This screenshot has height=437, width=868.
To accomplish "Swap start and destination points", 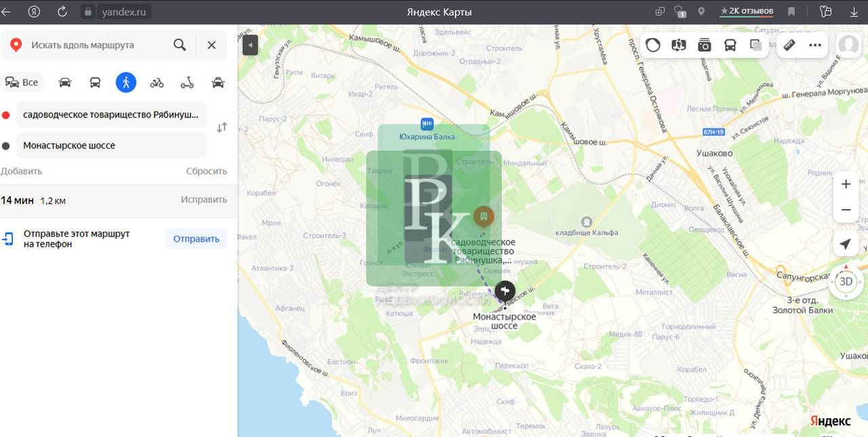I will click(222, 128).
